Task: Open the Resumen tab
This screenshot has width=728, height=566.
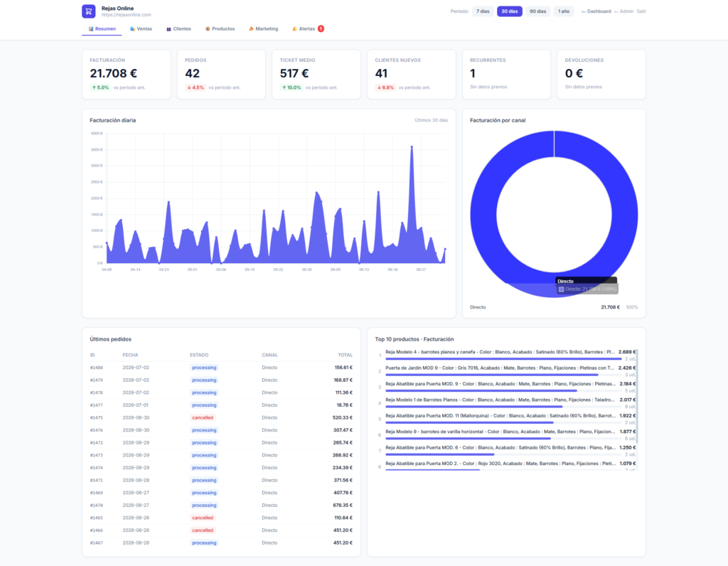Action: coord(102,28)
